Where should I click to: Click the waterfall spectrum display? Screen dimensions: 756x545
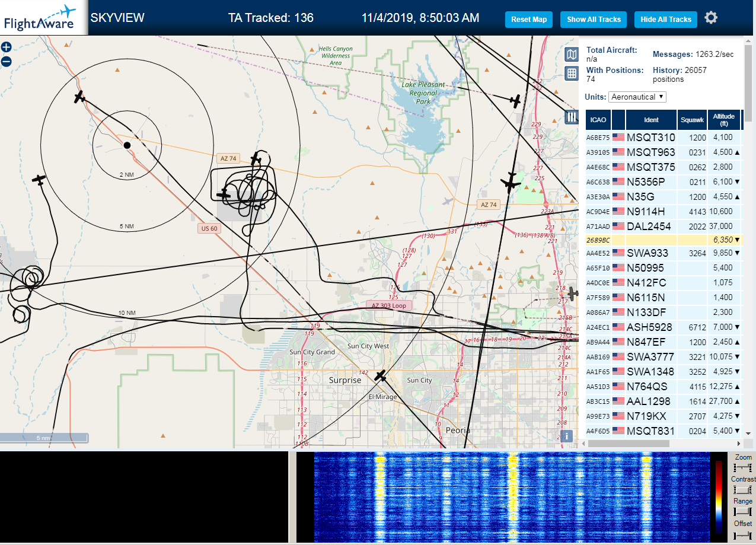coord(511,498)
